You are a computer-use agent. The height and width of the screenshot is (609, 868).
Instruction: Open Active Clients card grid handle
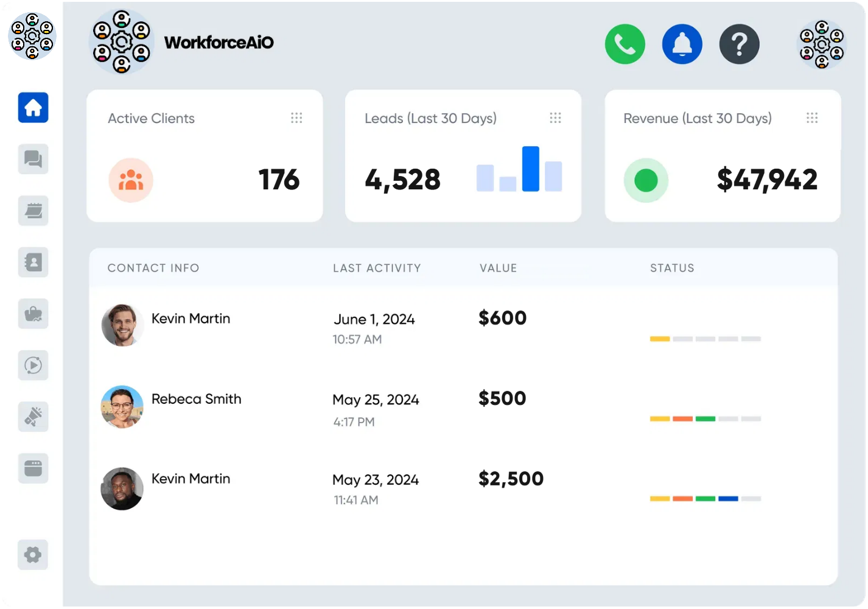point(296,118)
